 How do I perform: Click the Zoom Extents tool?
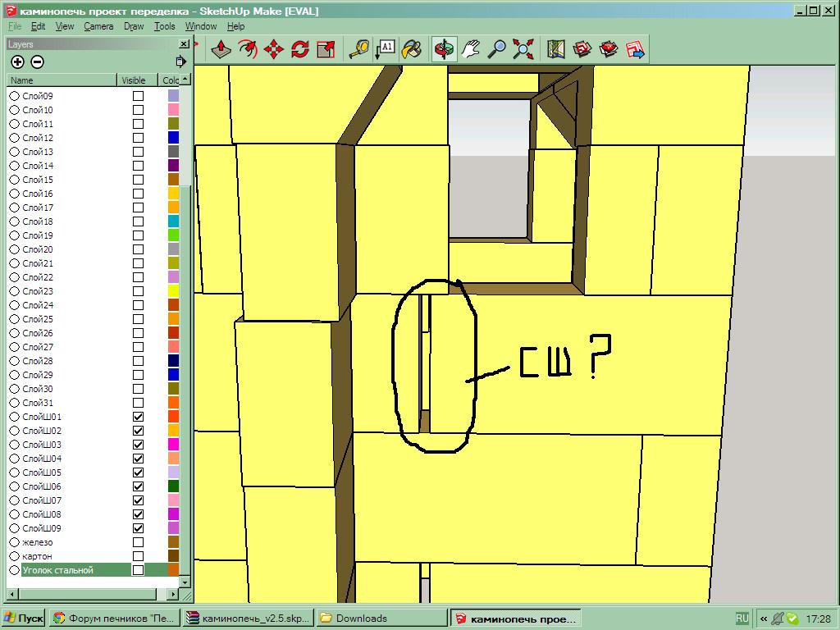point(523,49)
